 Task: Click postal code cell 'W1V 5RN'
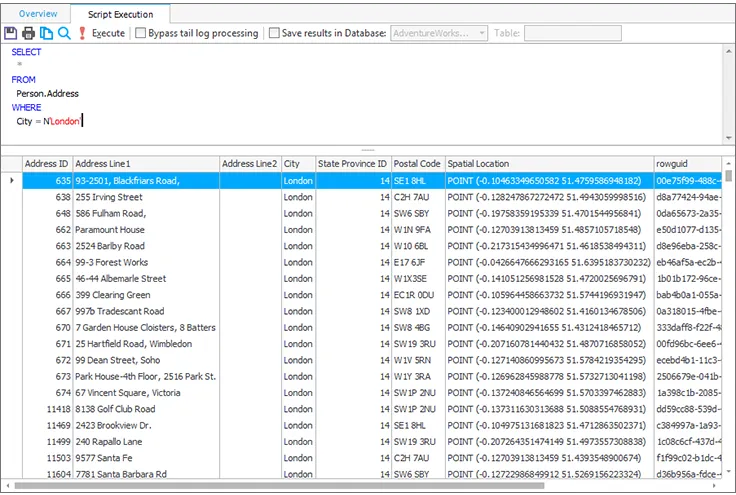tap(418, 360)
